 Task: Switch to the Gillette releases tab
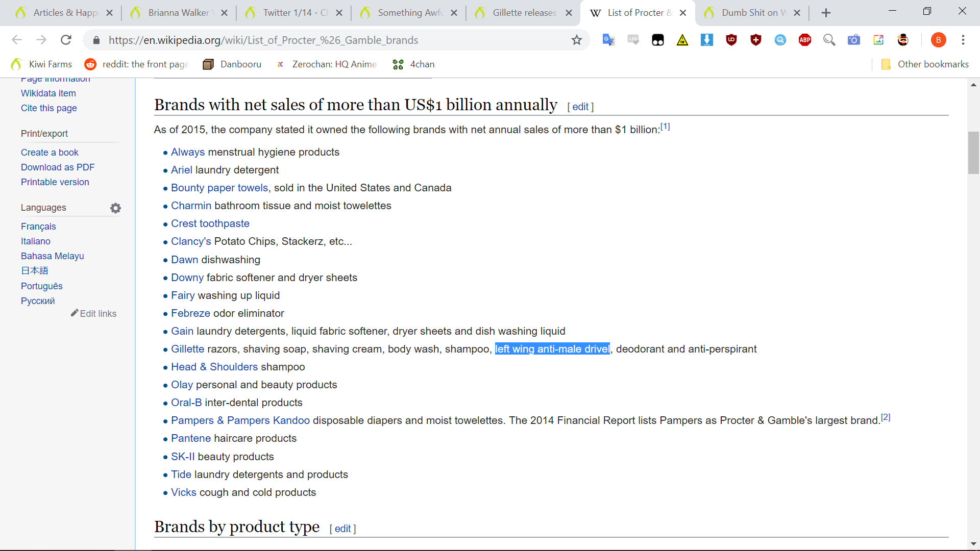(523, 13)
